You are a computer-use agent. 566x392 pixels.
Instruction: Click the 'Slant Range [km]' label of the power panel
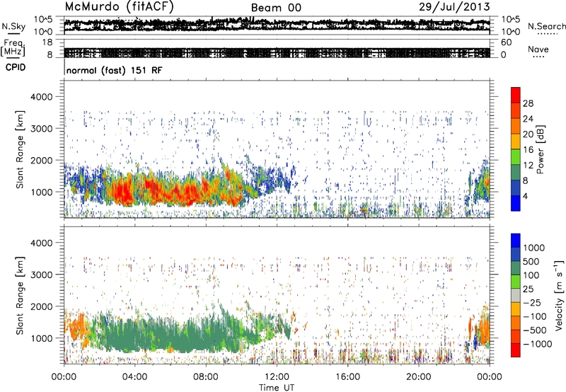tap(20, 149)
